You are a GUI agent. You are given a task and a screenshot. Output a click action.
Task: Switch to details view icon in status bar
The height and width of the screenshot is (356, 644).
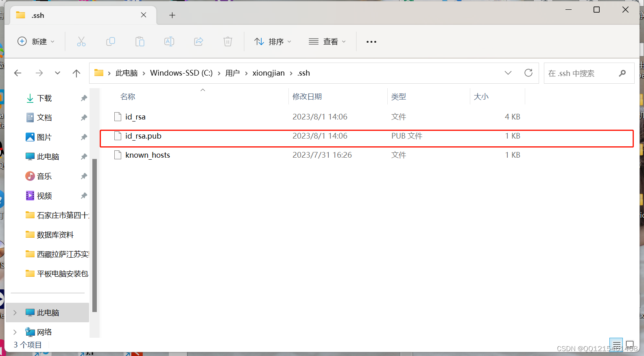[616, 344]
